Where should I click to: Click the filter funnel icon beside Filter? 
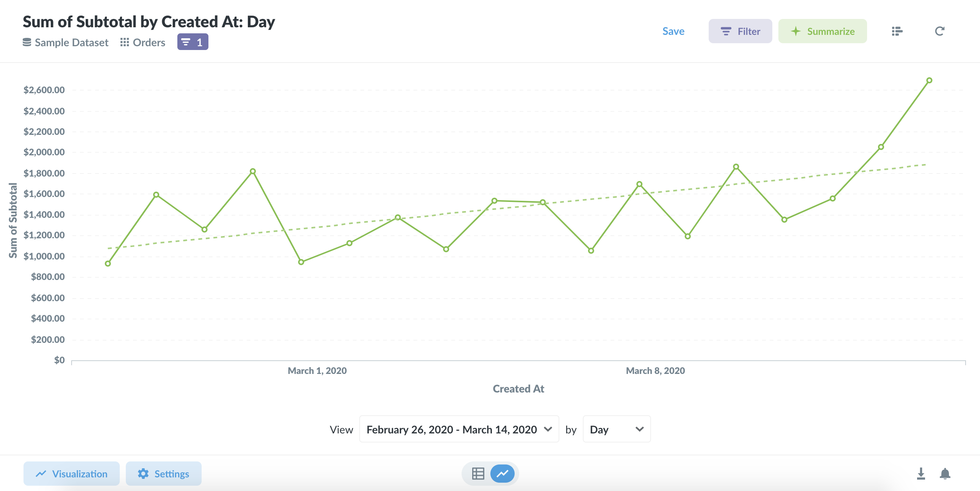coord(726,31)
